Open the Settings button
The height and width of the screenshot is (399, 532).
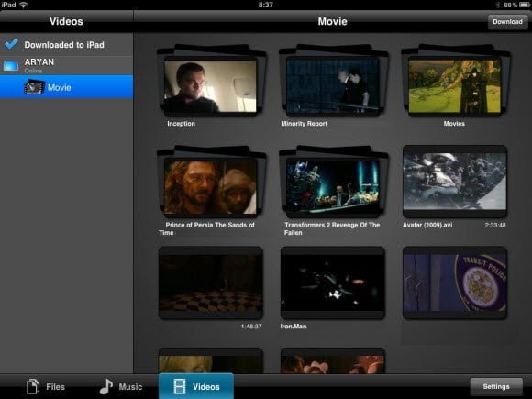[x=496, y=386]
